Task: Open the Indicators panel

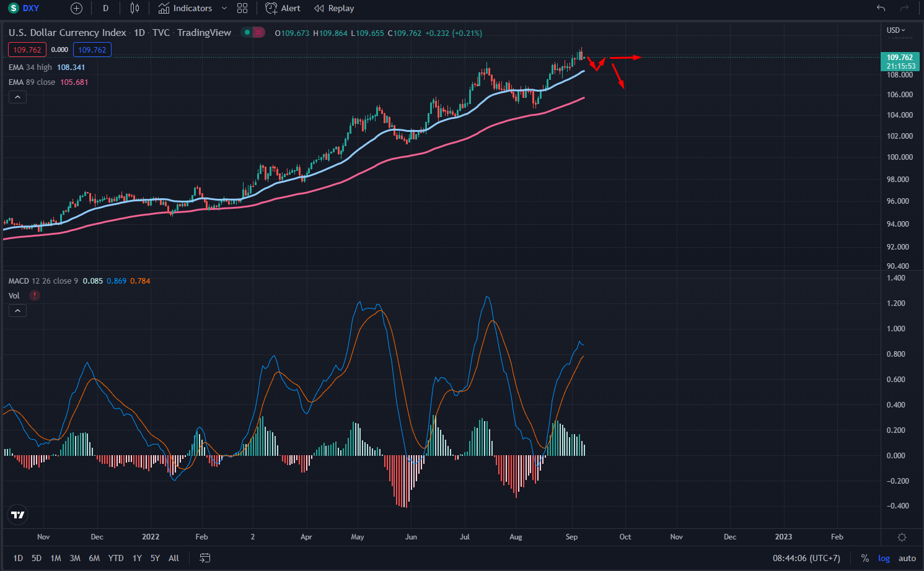Action: click(x=185, y=9)
